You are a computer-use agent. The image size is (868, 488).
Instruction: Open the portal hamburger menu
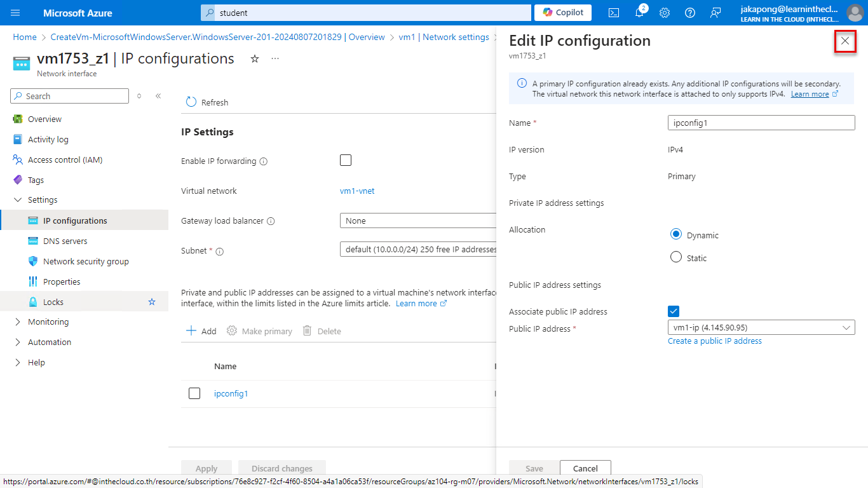[16, 13]
